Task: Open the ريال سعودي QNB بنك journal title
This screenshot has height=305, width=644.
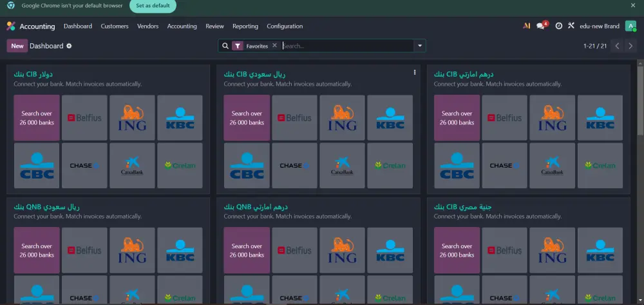Action: tap(46, 207)
